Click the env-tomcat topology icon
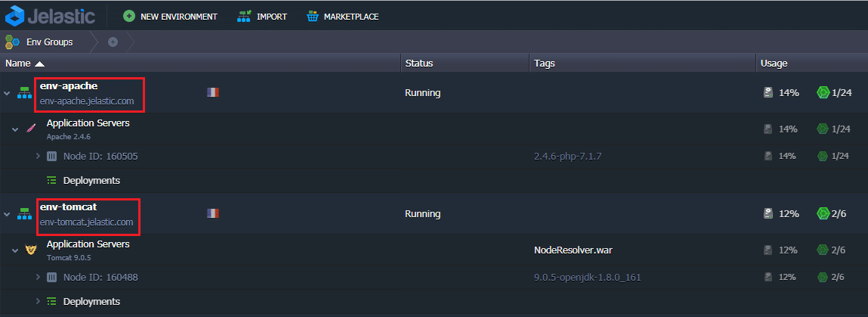Image resolution: width=868 pixels, height=317 pixels. (24, 213)
